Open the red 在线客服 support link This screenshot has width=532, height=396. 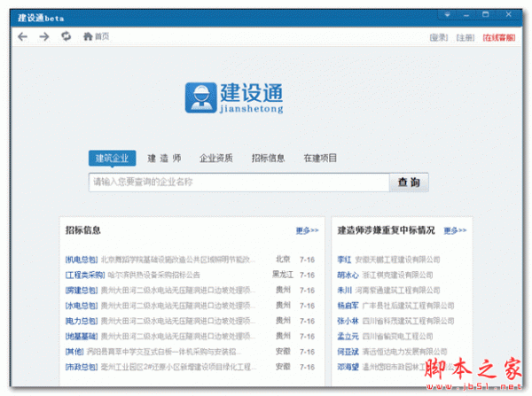coord(498,37)
